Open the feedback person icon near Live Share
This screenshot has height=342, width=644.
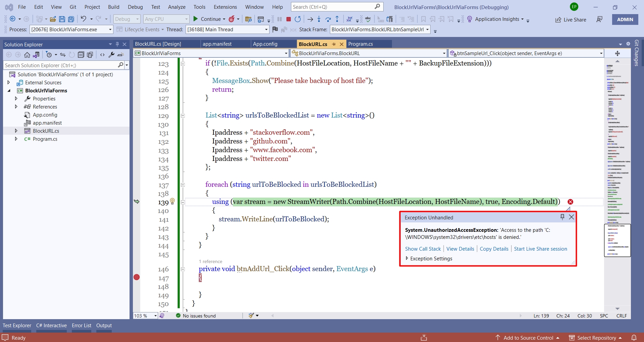click(599, 19)
